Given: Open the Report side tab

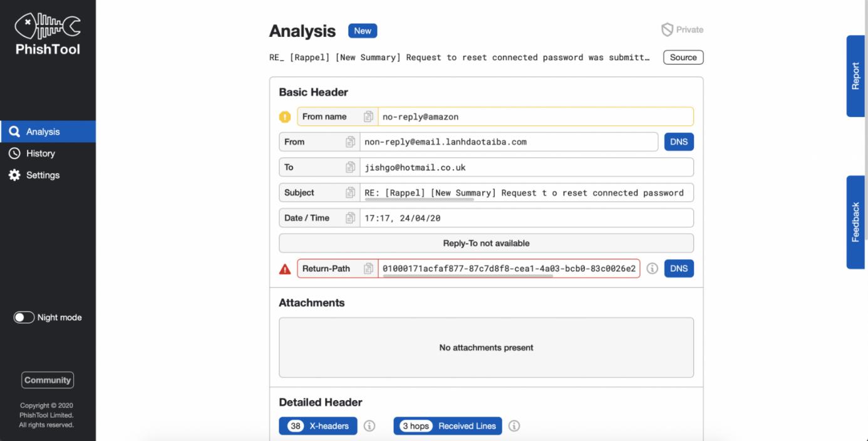Looking at the screenshot, I should (855, 76).
